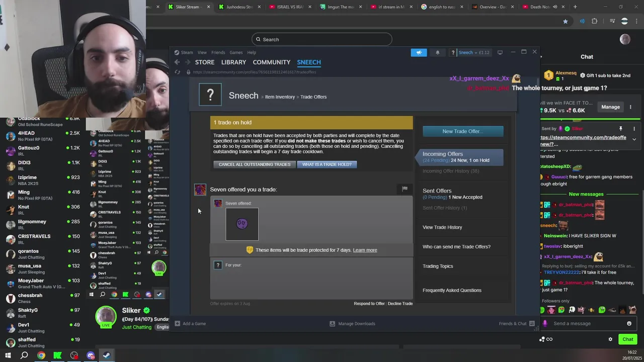
Task: Click the Steam announcements megaphone icon
Action: click(419, 52)
